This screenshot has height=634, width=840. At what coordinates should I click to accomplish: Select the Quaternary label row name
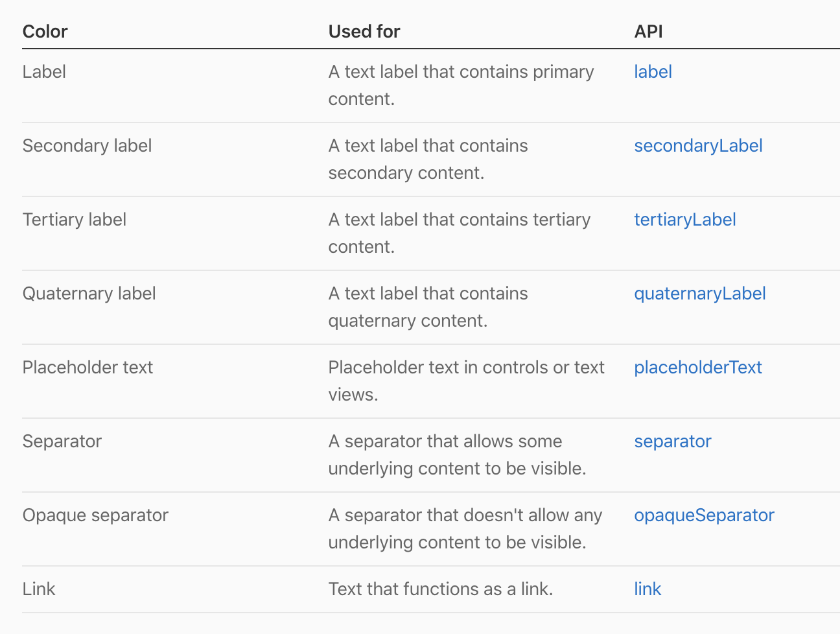point(89,294)
